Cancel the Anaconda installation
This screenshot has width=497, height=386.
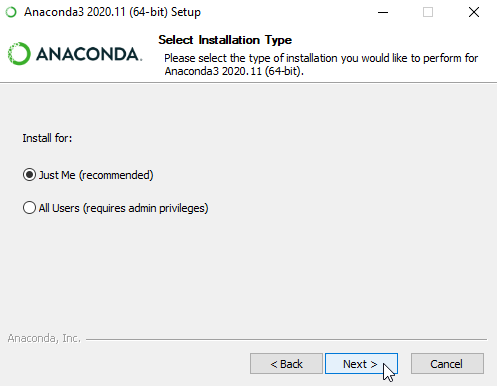pyautogui.click(x=447, y=364)
